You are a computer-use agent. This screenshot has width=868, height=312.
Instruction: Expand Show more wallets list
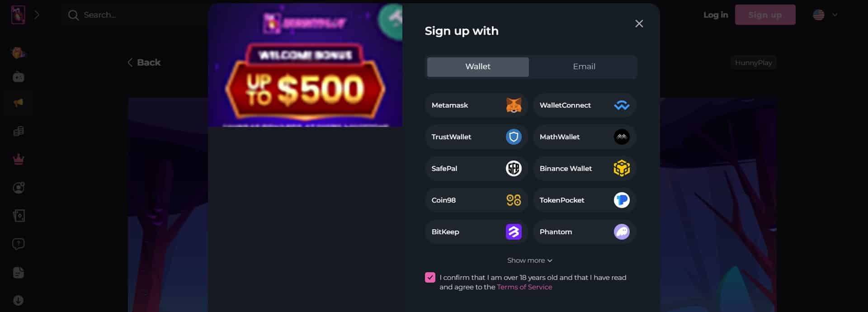[530, 260]
